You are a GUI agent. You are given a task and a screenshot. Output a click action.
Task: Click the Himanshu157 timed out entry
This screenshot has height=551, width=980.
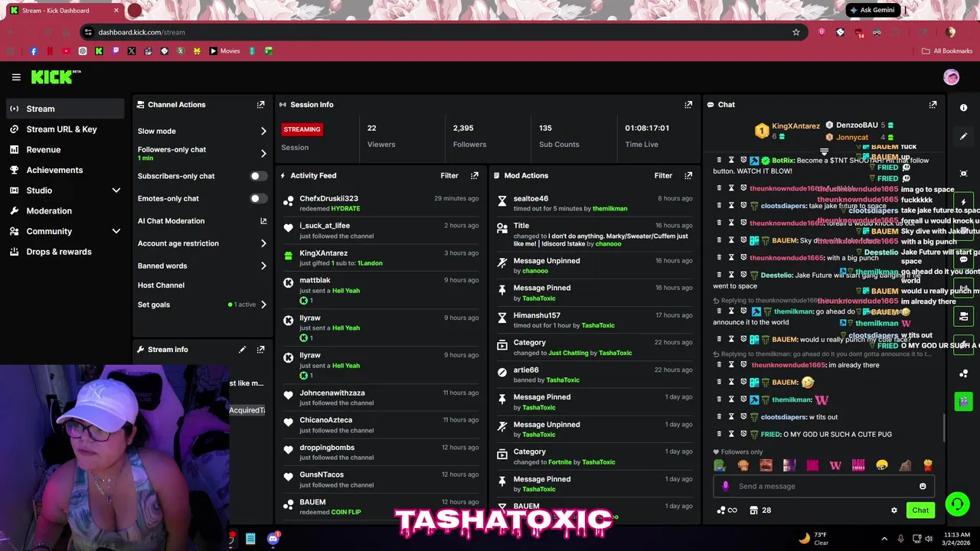pos(595,320)
